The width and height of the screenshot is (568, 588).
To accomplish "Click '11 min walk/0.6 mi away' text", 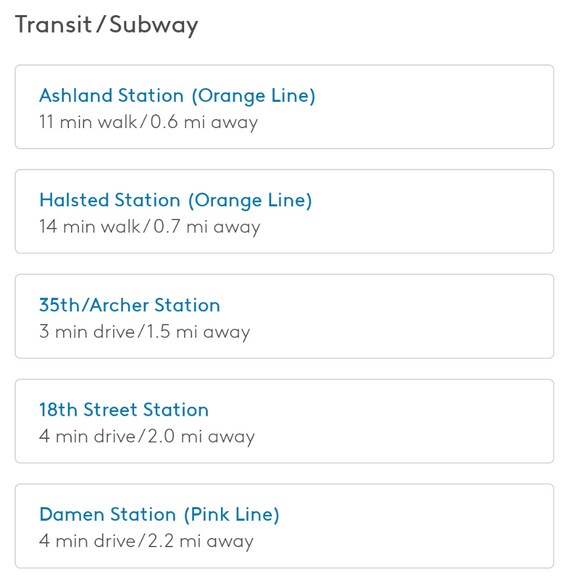I will (x=148, y=122).
